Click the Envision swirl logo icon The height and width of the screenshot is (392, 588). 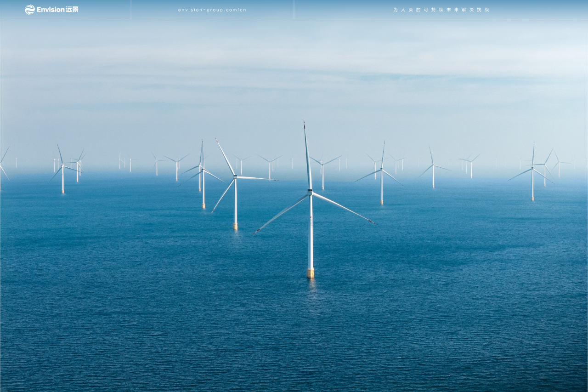click(x=30, y=10)
